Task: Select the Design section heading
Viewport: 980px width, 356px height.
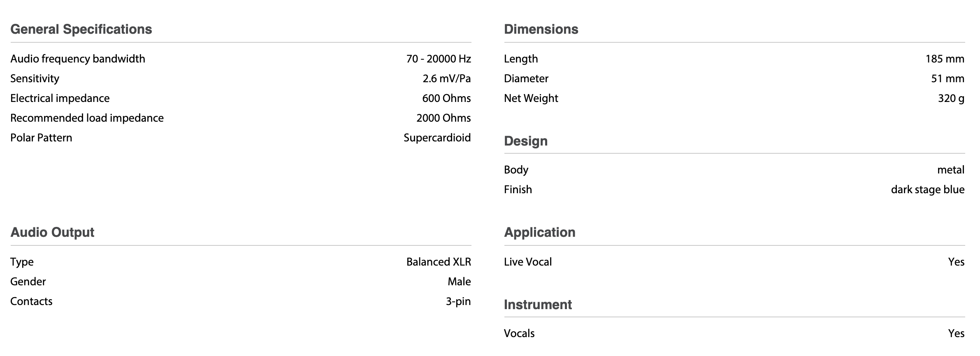Action: [526, 141]
